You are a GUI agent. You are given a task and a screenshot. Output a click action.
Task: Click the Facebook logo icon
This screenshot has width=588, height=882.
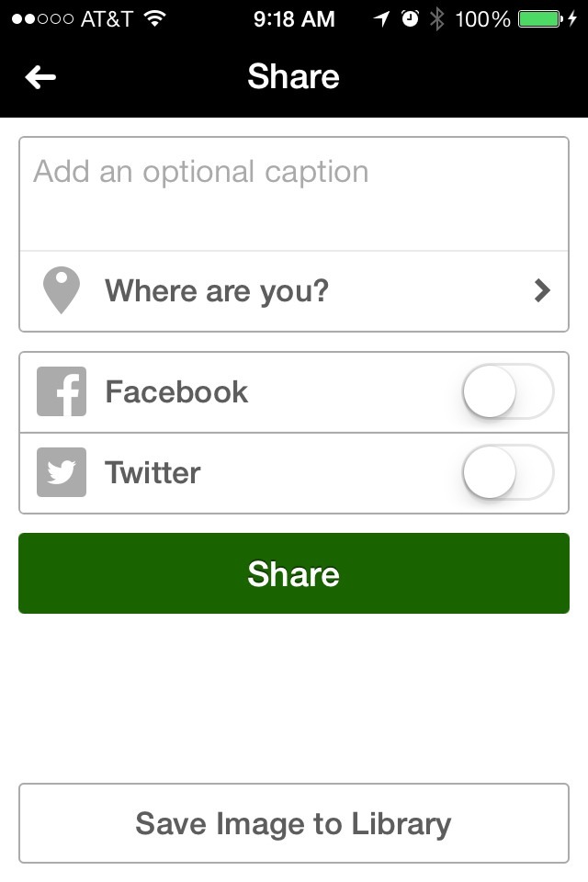(x=62, y=392)
